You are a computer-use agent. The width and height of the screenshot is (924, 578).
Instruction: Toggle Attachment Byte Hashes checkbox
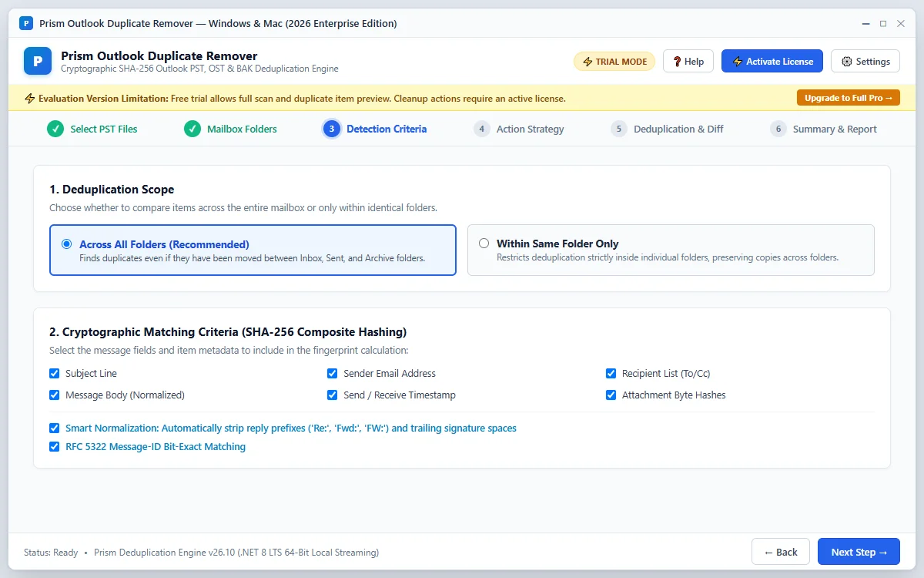tap(611, 395)
